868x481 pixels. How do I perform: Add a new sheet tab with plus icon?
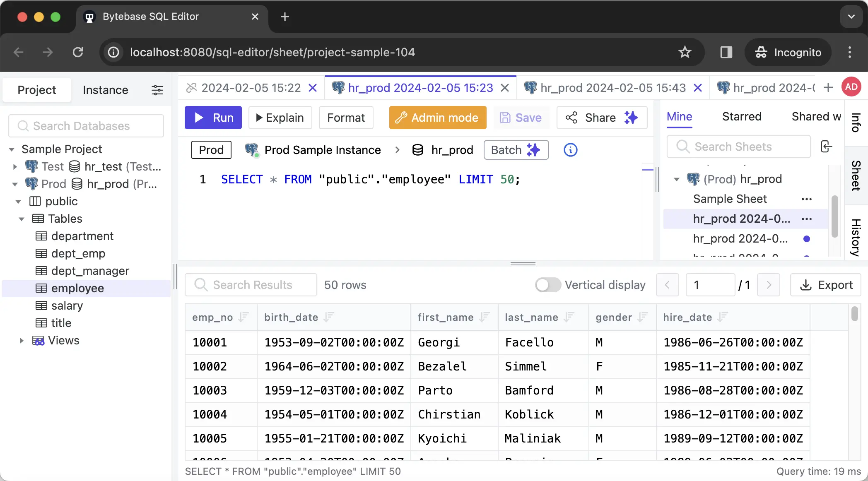[x=828, y=87]
